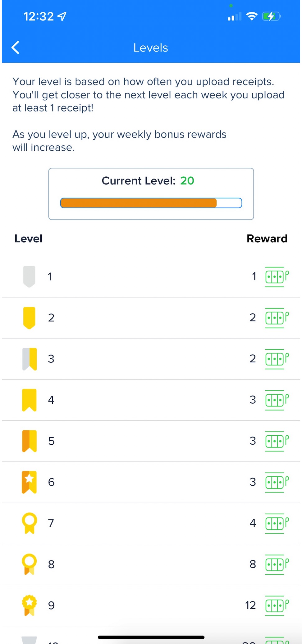Tap the level 3 half-gray bookmark icon
The height and width of the screenshot is (644, 302).
point(30,359)
